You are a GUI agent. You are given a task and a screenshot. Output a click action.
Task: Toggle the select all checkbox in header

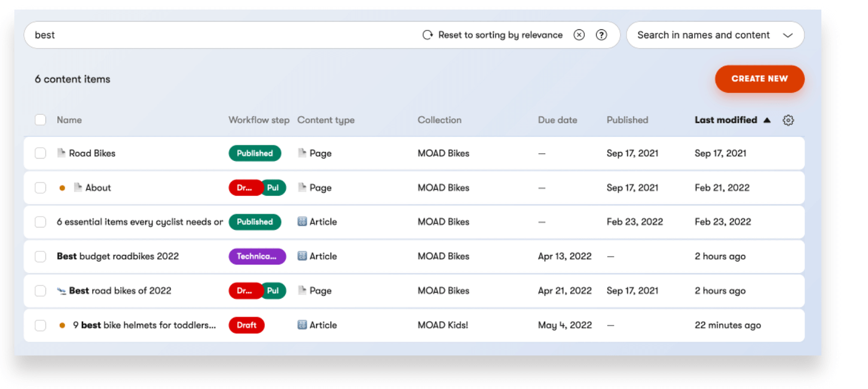[40, 120]
